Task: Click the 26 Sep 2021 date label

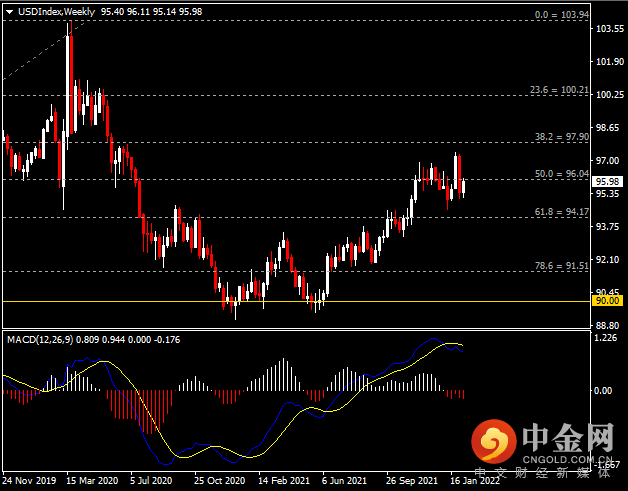Action: pos(412,481)
